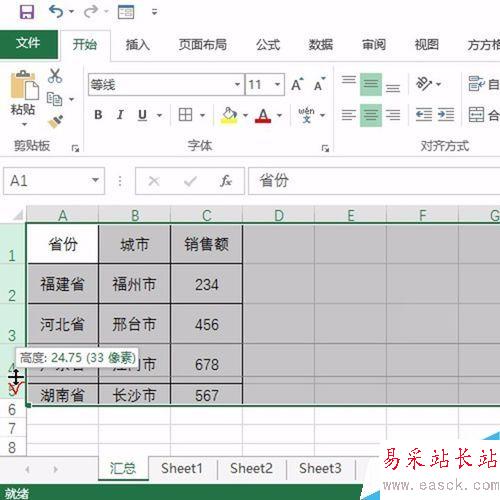The image size is (500, 500).
Task: Toggle Middle Align
Action: pos(371,84)
